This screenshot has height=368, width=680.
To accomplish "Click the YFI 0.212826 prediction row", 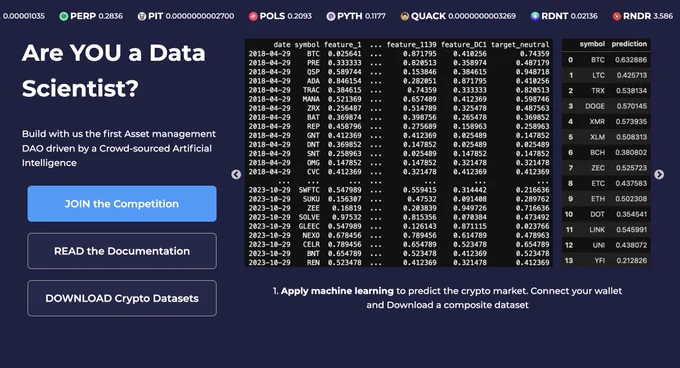I will [x=606, y=261].
